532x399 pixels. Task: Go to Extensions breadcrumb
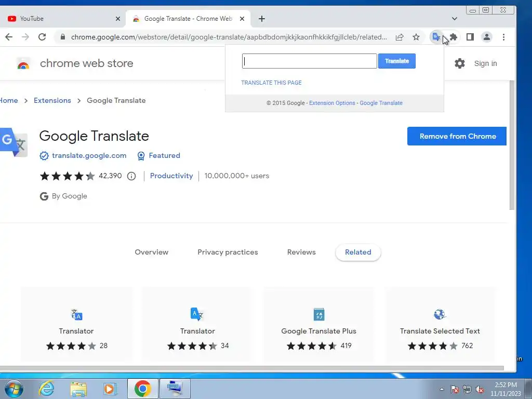pyautogui.click(x=52, y=100)
